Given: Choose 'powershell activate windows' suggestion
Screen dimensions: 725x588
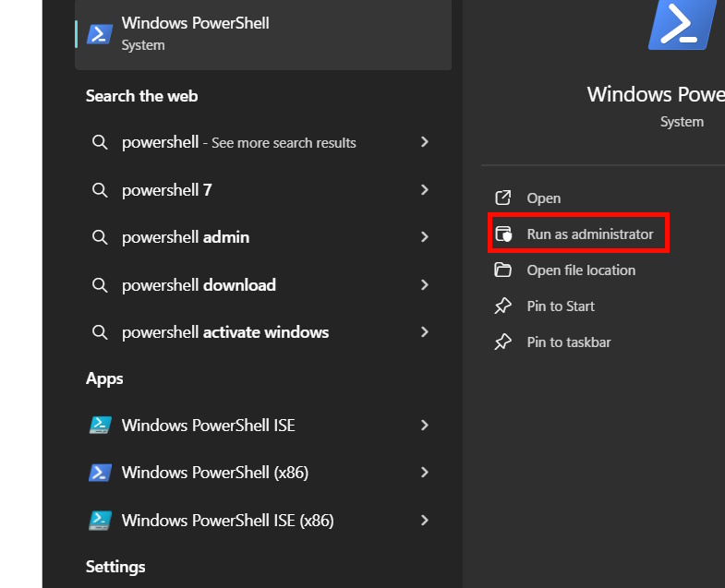Looking at the screenshot, I should coord(263,332).
